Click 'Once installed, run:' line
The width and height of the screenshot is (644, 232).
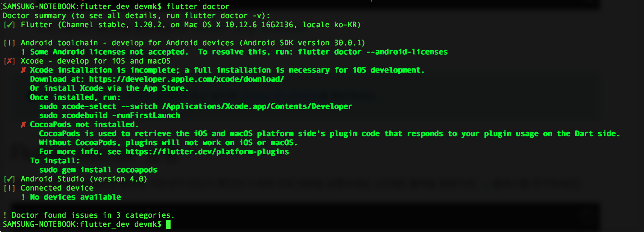75,97
